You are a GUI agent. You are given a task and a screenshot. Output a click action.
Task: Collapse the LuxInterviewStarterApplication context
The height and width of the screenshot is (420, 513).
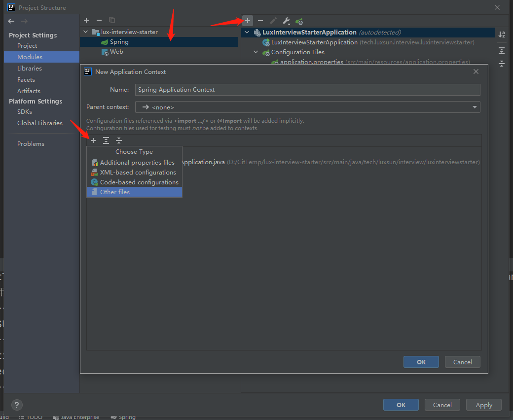click(x=247, y=33)
